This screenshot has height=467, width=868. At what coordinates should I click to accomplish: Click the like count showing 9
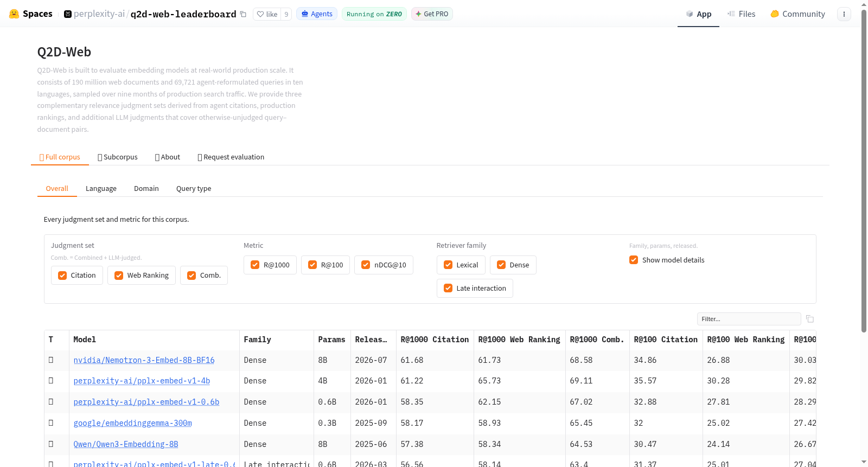tap(286, 14)
